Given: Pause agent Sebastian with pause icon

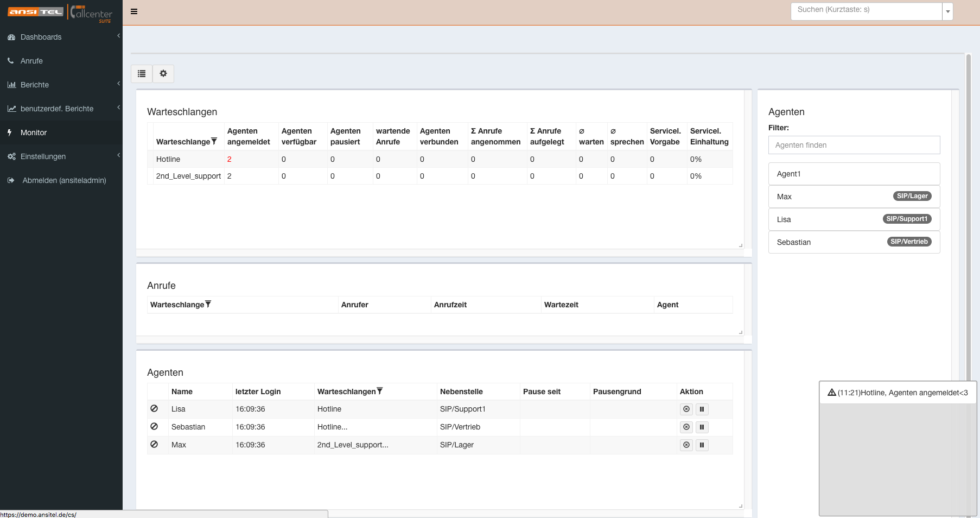Looking at the screenshot, I should tap(702, 427).
